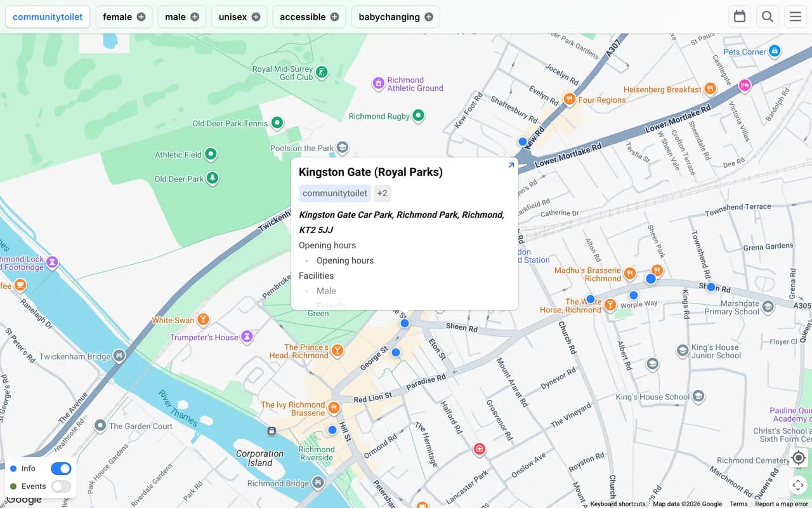Click the Corporation Island label

coord(259,458)
